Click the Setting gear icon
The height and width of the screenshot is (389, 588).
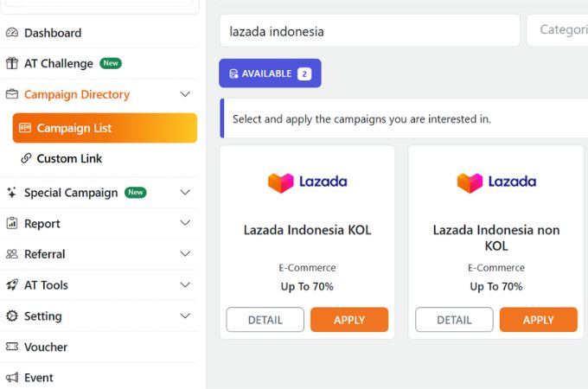[12, 316]
